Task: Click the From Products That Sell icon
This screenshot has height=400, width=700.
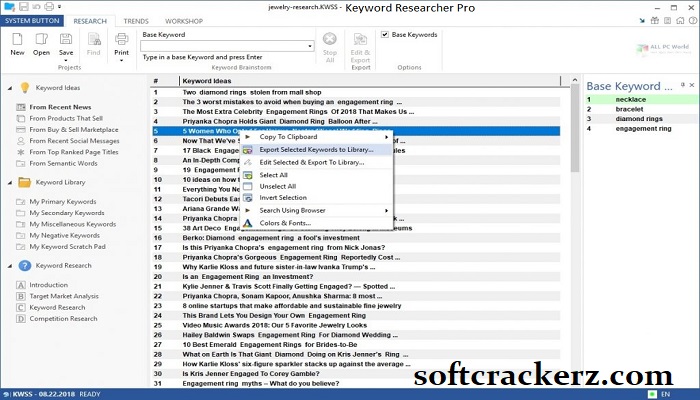Action: [x=21, y=118]
